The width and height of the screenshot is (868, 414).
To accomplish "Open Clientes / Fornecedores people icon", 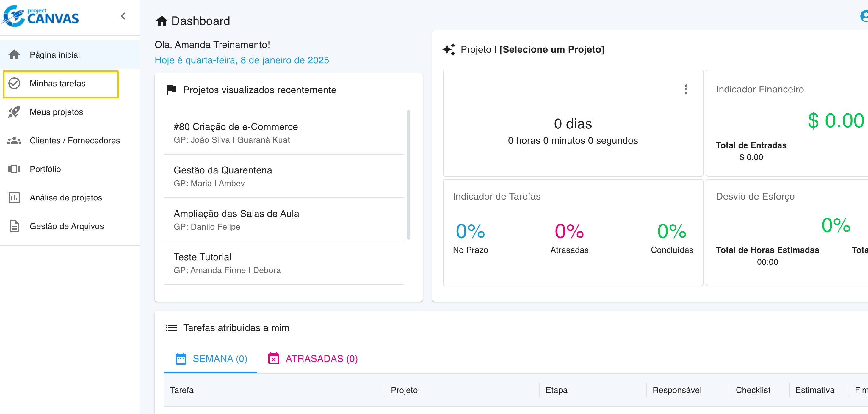I will click(x=14, y=140).
